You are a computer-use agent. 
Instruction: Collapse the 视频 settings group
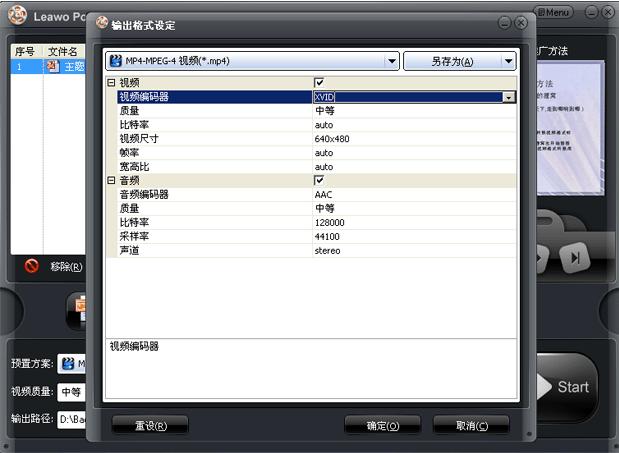111,83
